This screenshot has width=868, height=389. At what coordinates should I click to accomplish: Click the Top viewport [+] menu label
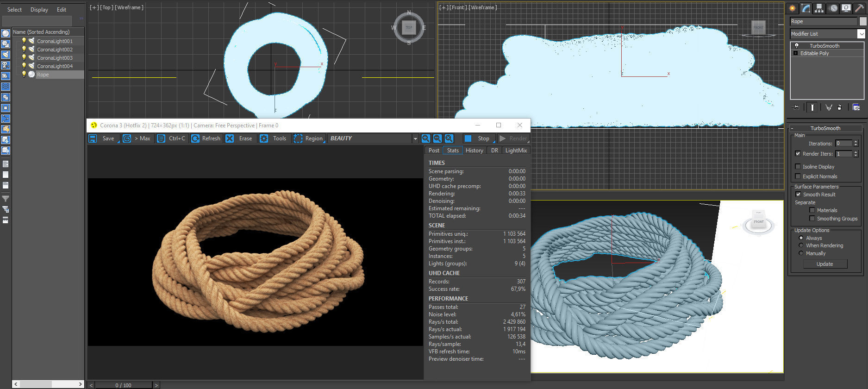(94, 7)
